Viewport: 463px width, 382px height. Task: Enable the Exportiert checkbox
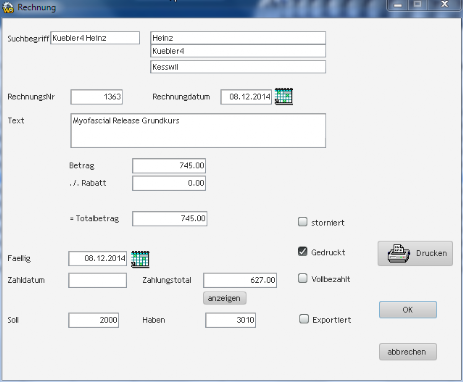pos(304,319)
